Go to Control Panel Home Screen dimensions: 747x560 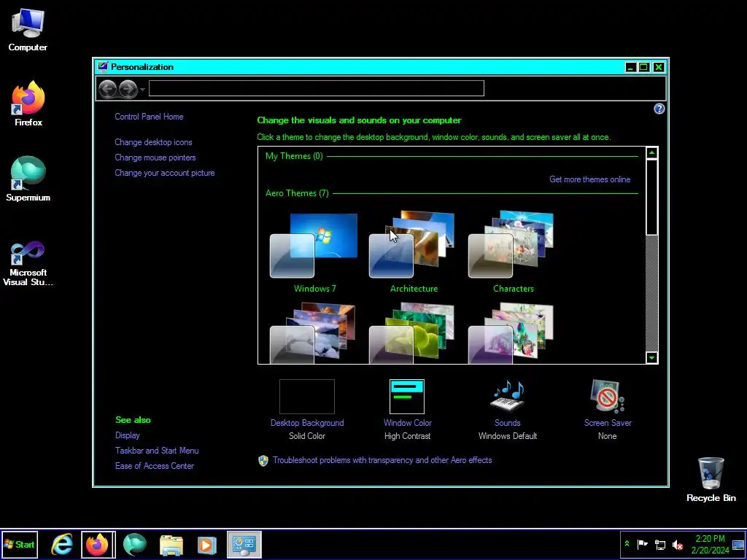pos(149,117)
